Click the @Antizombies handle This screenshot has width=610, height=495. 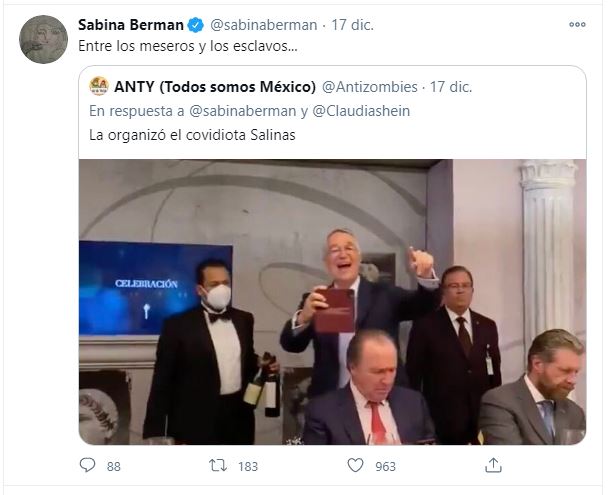pyautogui.click(x=370, y=87)
